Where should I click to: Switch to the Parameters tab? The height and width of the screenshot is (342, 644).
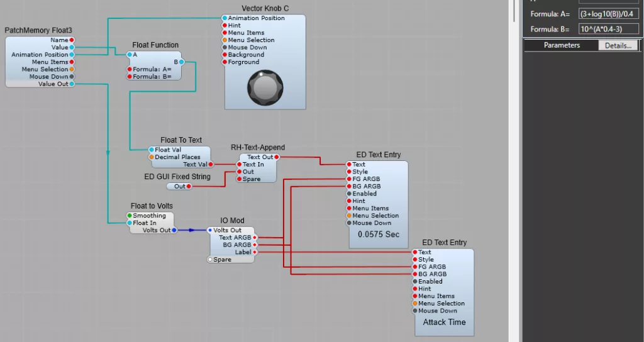562,45
